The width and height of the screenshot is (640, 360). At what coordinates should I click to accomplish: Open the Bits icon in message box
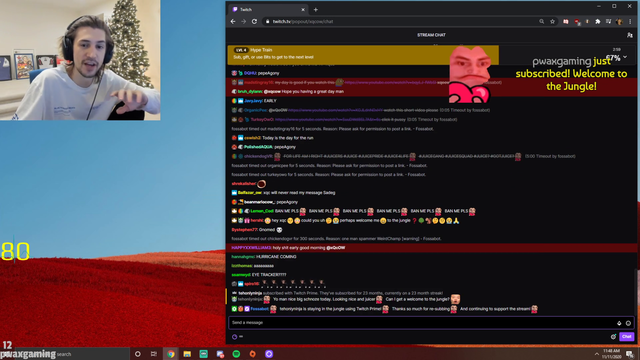pyautogui.click(x=619, y=323)
